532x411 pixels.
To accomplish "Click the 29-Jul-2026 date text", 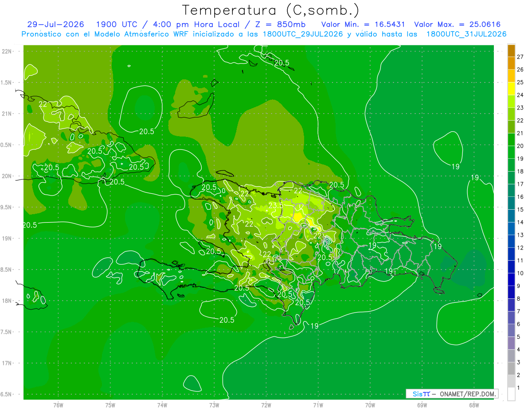I will tap(55, 25).
